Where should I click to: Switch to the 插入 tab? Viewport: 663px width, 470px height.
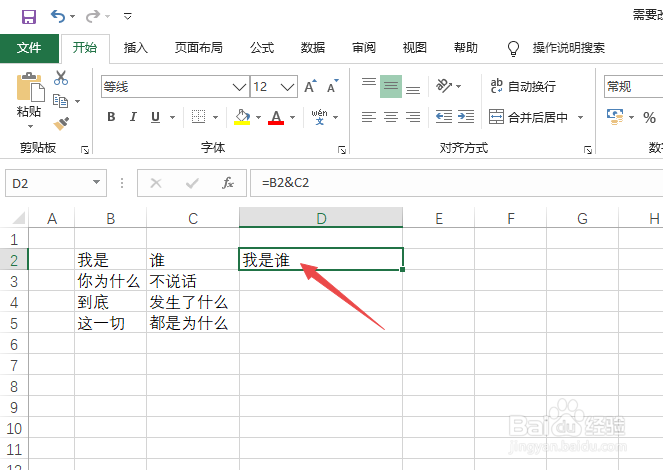(135, 48)
